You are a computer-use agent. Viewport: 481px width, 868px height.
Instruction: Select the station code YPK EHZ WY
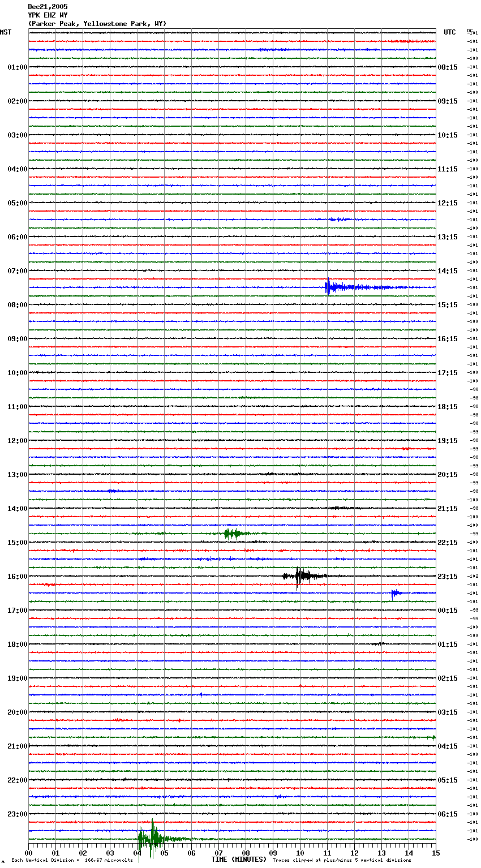click(x=48, y=15)
